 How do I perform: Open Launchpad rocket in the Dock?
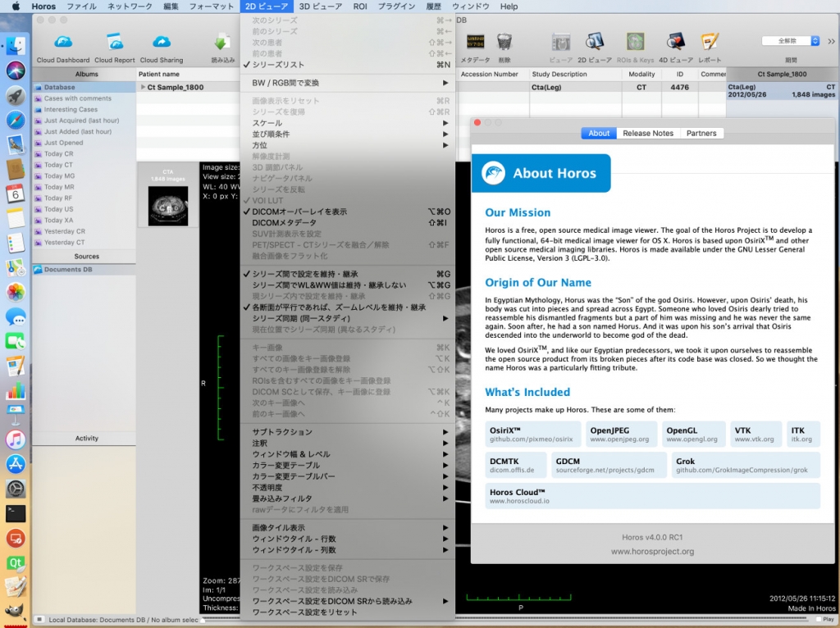coord(16,95)
